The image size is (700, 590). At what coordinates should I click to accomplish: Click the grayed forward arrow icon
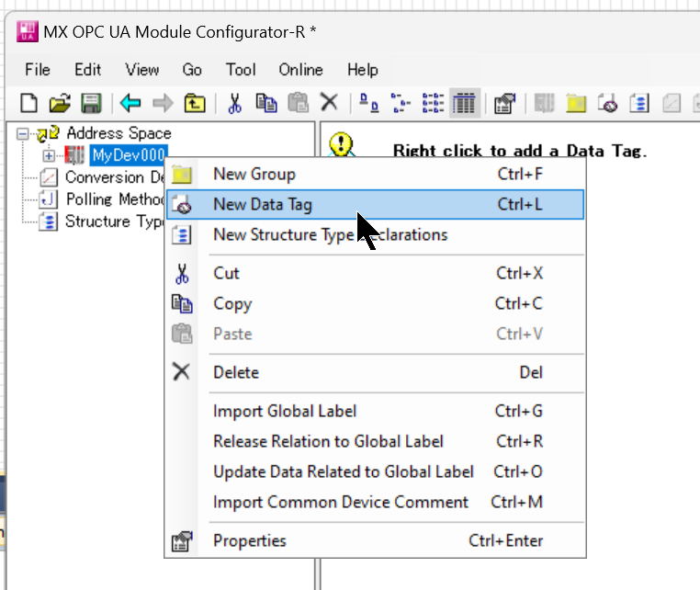pos(163,103)
